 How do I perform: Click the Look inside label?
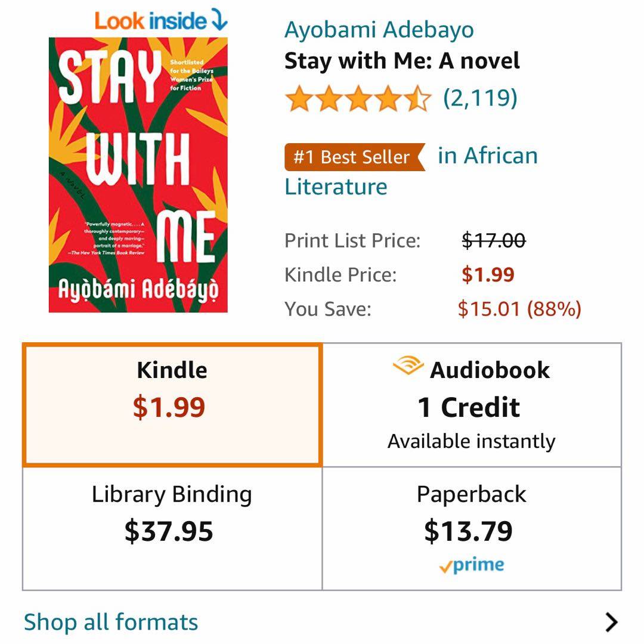pyautogui.click(x=150, y=21)
